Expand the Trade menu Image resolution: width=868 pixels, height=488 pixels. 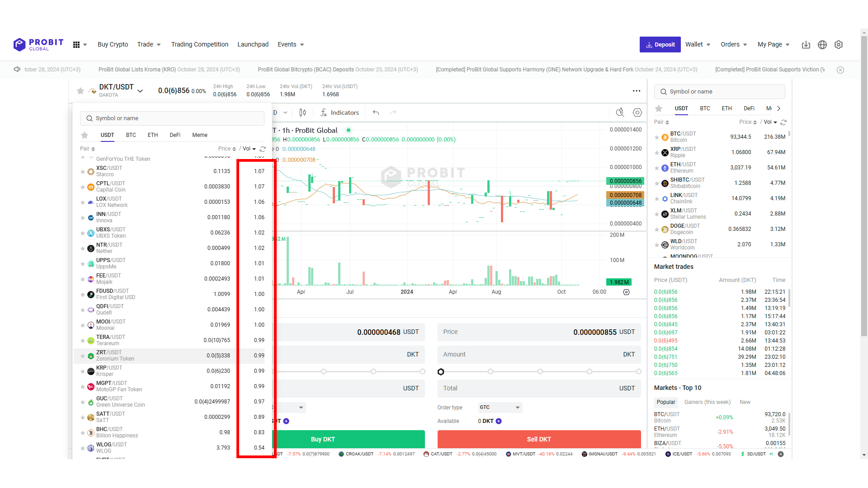click(149, 44)
